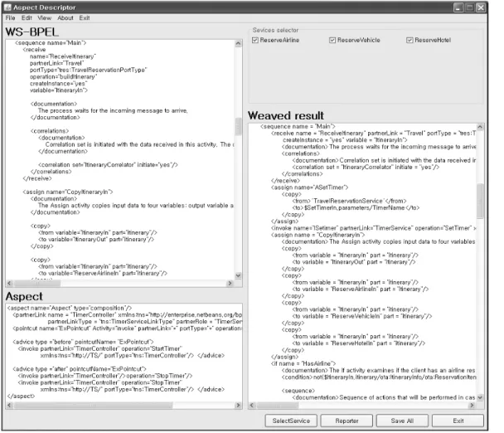
Task: Click WS-BPEL horizontal scroll right arrow
Action: (x=230, y=283)
